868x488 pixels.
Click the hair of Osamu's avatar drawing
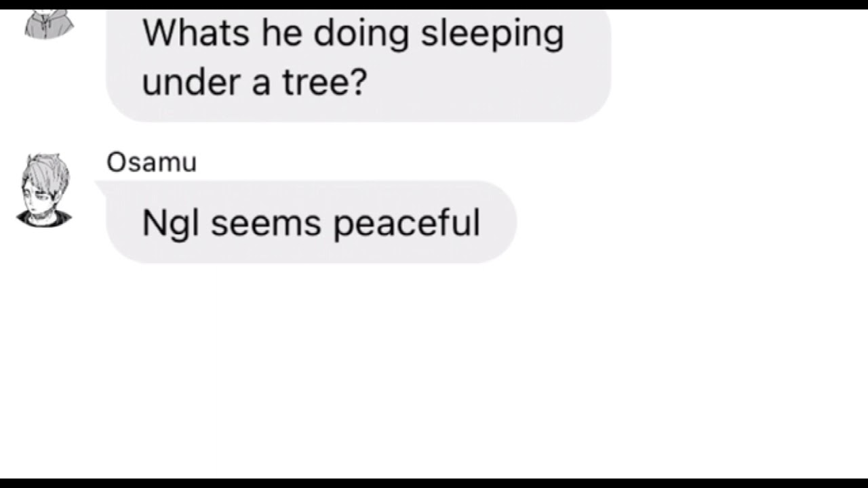pos(46,171)
